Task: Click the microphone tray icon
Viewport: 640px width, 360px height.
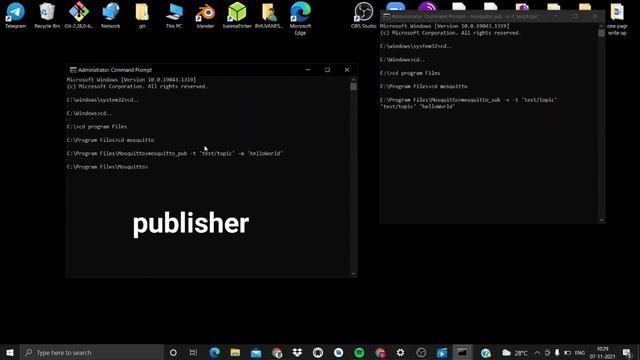Action: (x=557, y=353)
